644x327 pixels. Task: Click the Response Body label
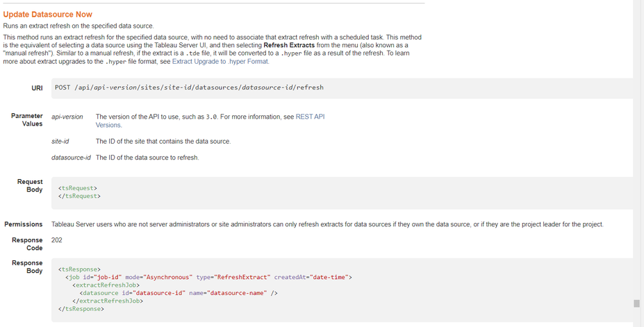(x=28, y=267)
